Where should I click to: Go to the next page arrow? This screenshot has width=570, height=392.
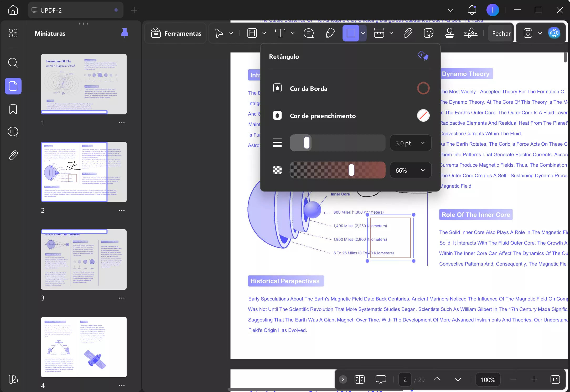coord(458,379)
